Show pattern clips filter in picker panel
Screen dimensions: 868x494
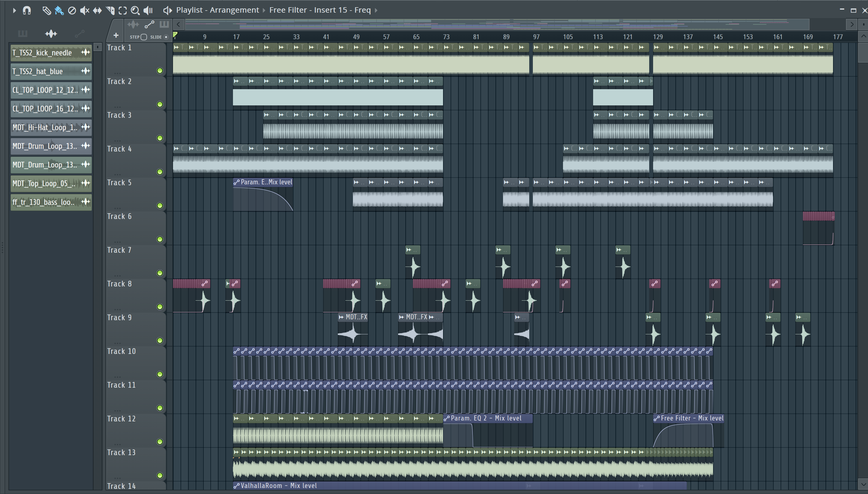(23, 34)
